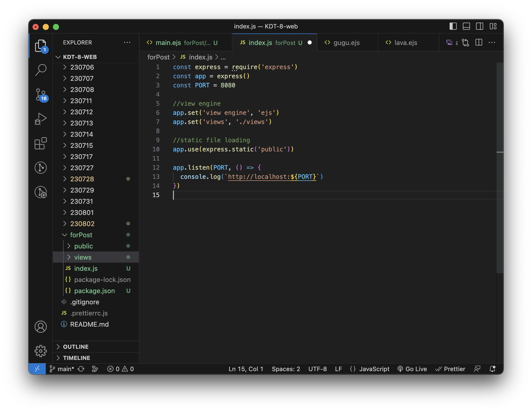Toggle the bottom panel layout icon
This screenshot has width=532, height=412.
466,26
